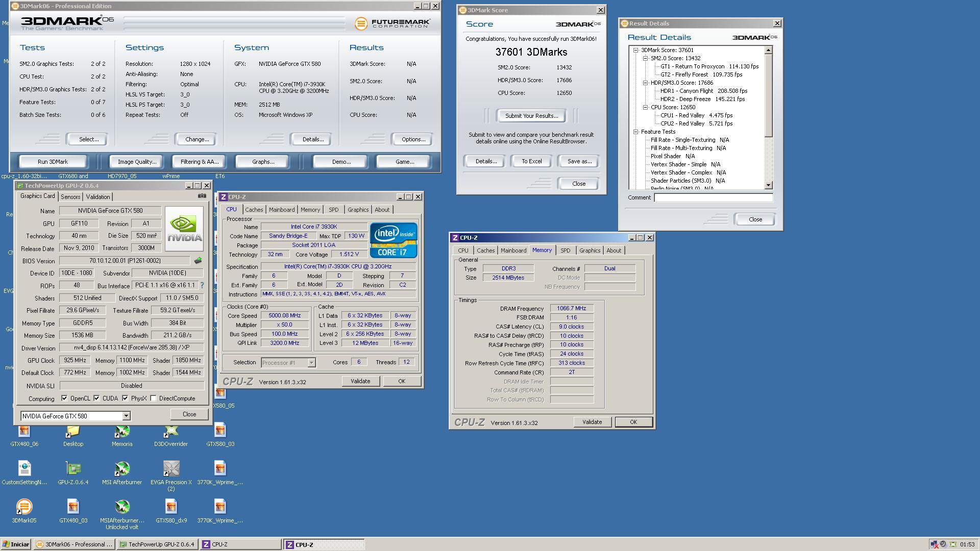Viewport: 980px width, 551px height.
Task: Toggle the PhysX checkbox
Action: pyautogui.click(x=125, y=398)
